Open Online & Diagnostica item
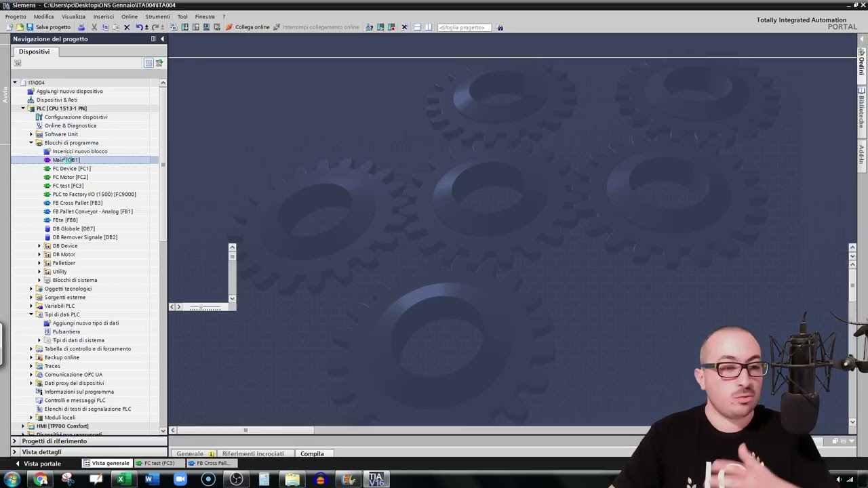 tap(70, 125)
